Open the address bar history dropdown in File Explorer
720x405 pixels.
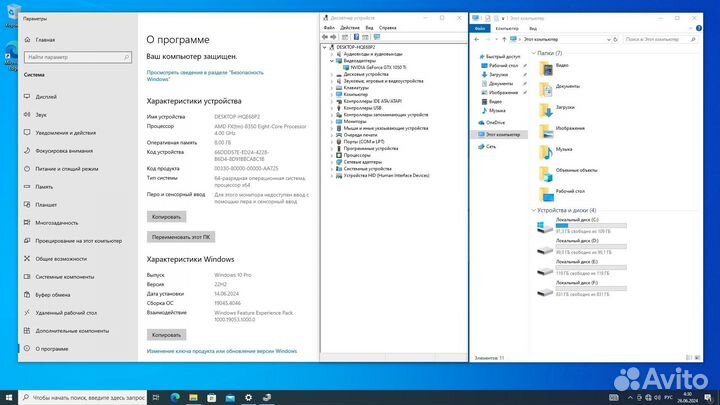(x=608, y=39)
